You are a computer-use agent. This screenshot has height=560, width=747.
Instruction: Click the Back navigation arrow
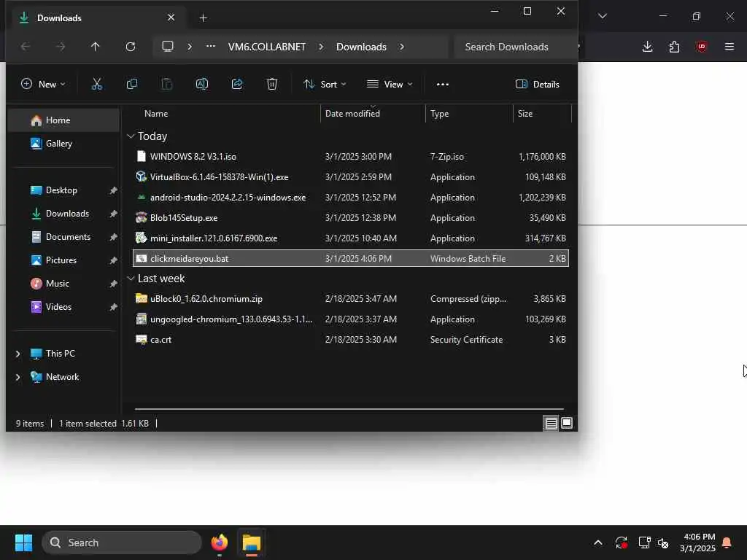pos(26,47)
